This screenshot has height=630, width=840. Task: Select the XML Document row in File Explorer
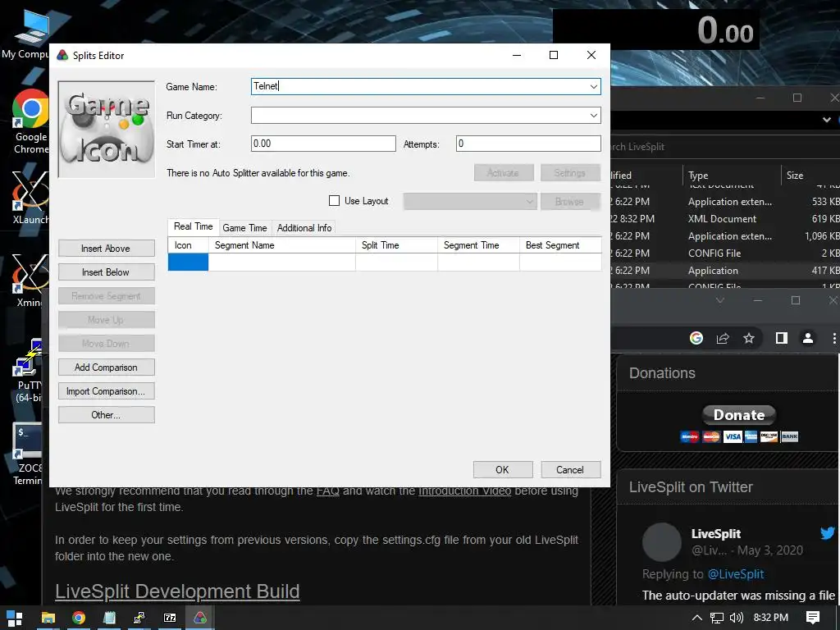point(725,218)
